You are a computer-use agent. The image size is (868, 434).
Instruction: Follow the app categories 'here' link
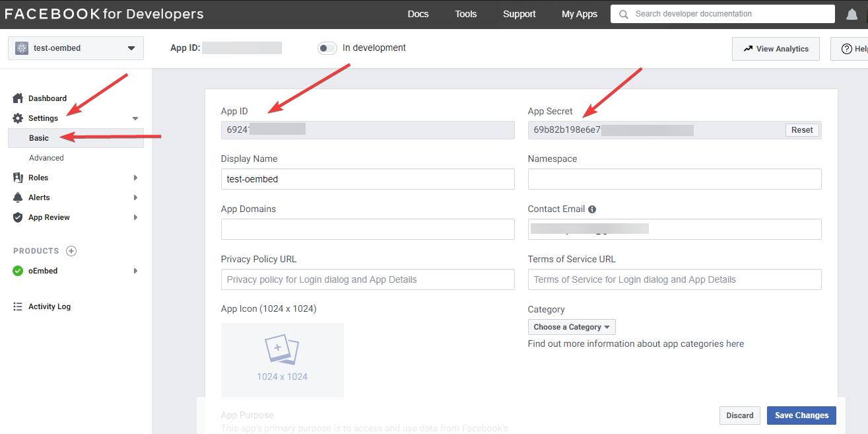[735, 344]
